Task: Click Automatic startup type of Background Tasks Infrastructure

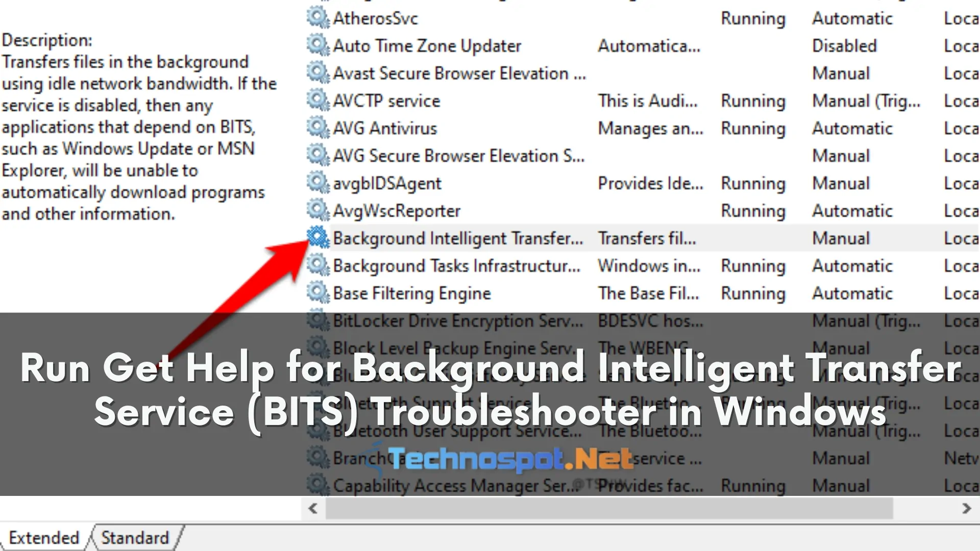Action: [x=852, y=266]
